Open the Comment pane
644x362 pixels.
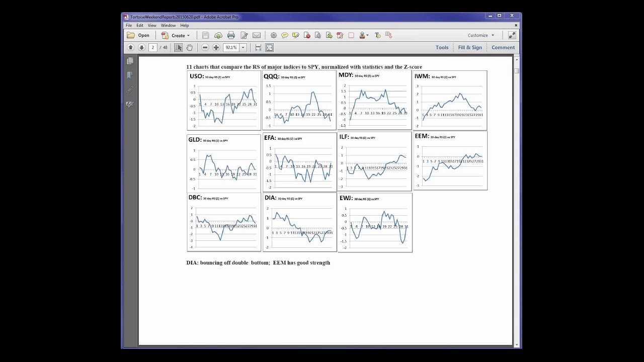coord(503,47)
